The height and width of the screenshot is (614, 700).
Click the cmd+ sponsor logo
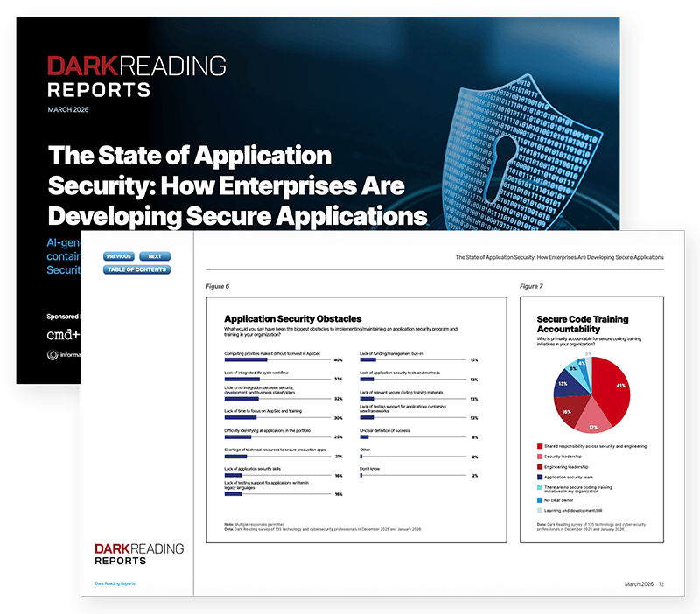coord(63,335)
